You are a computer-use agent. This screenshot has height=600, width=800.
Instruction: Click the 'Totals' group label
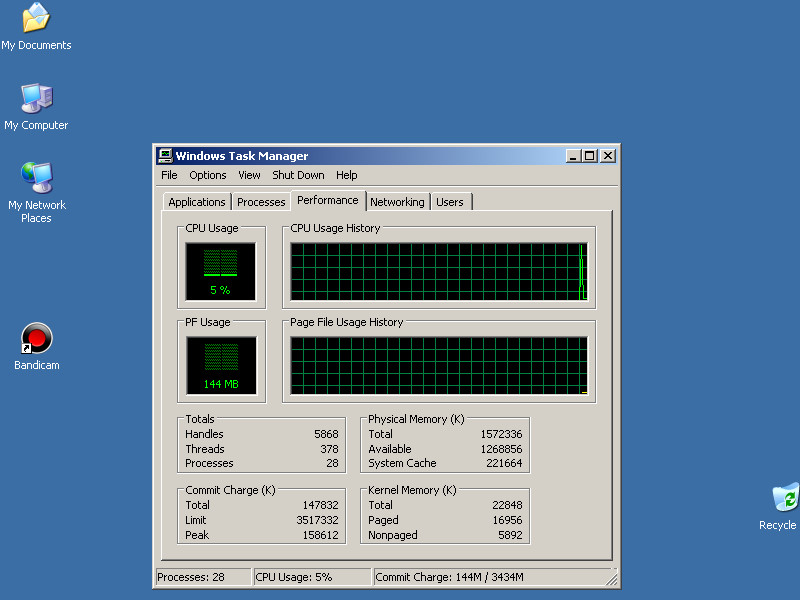[x=199, y=419]
